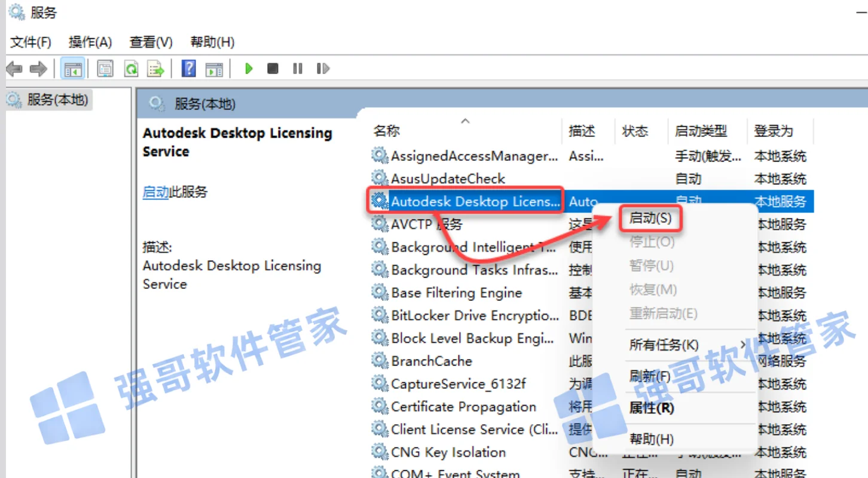Click the gear icon beside Base Filtering Engine
The image size is (868, 478).
pos(380,292)
